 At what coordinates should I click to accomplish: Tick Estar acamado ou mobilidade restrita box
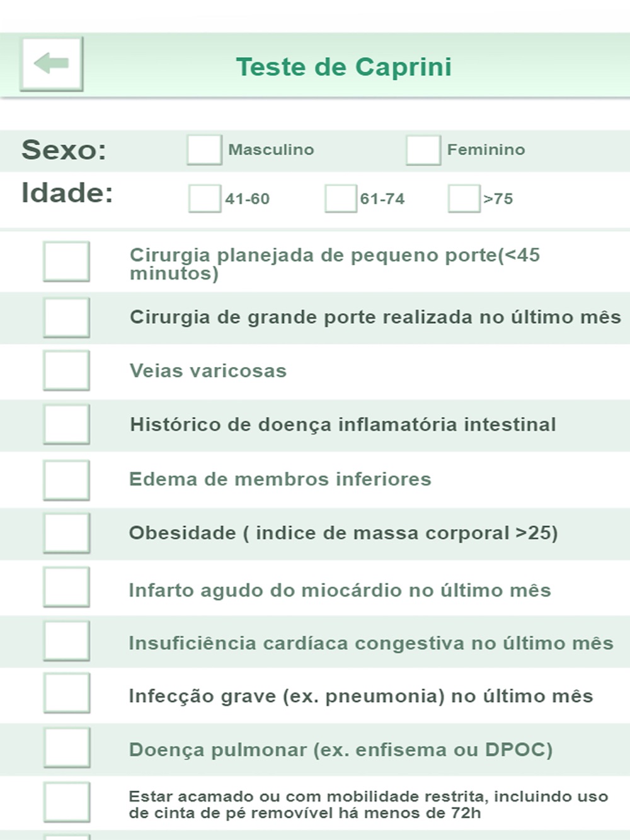(x=66, y=802)
